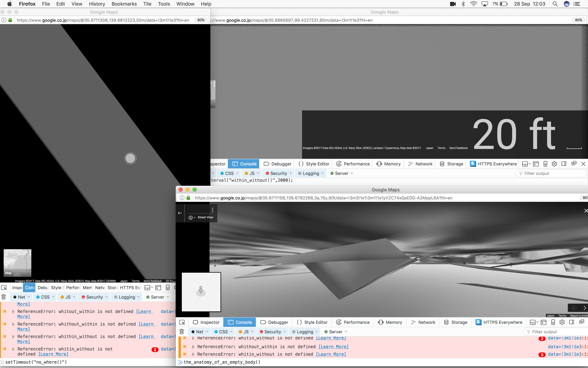Screen dimensions: 588x368
Task: Click Learn More beside whitin_without defined in left window
Action: [53, 354]
